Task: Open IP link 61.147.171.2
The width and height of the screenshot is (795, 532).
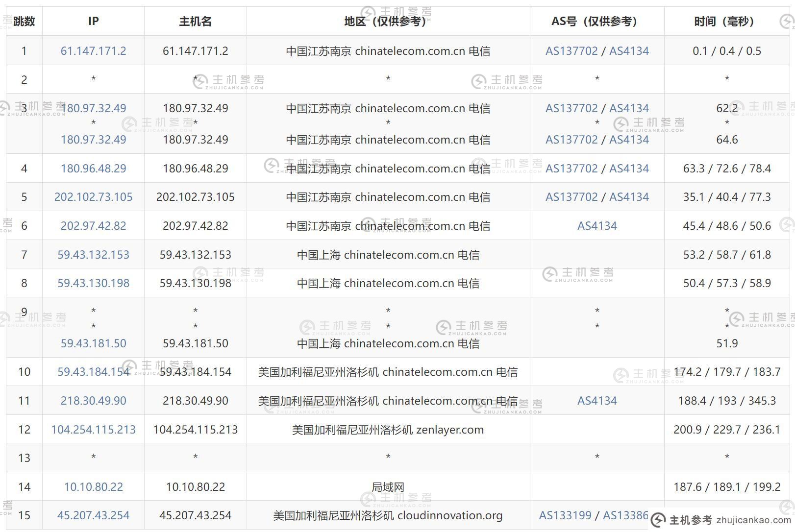Action: tap(93, 51)
